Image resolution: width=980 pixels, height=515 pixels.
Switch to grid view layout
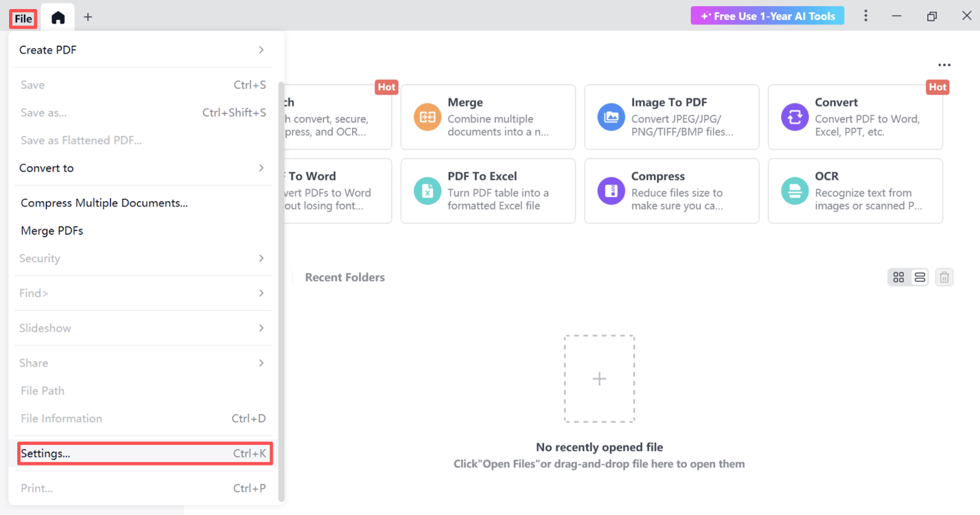pyautogui.click(x=899, y=277)
